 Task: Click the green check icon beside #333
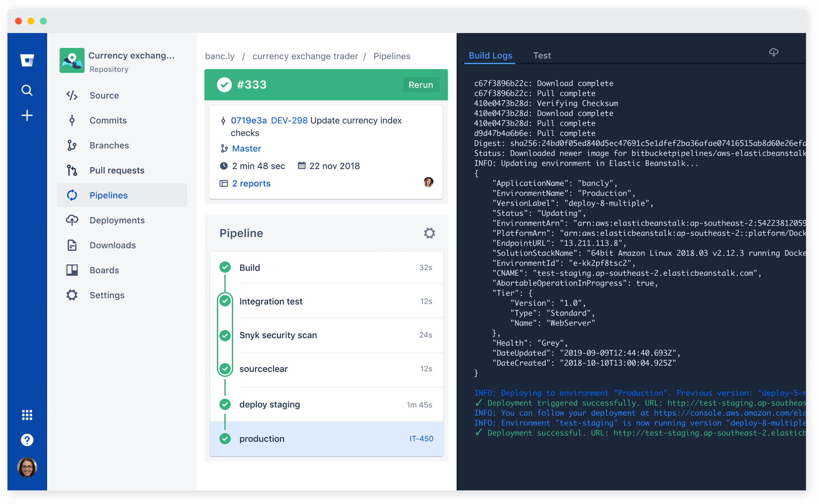click(x=224, y=85)
